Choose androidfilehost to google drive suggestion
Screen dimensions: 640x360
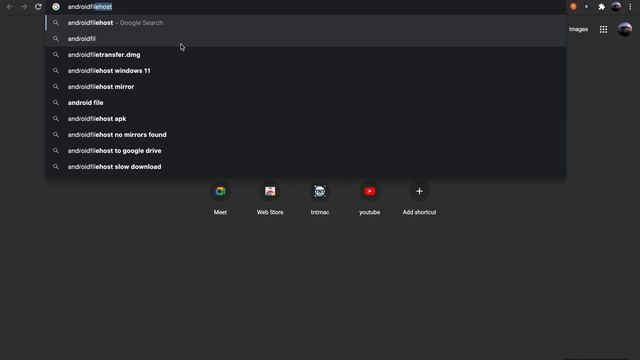click(305, 151)
